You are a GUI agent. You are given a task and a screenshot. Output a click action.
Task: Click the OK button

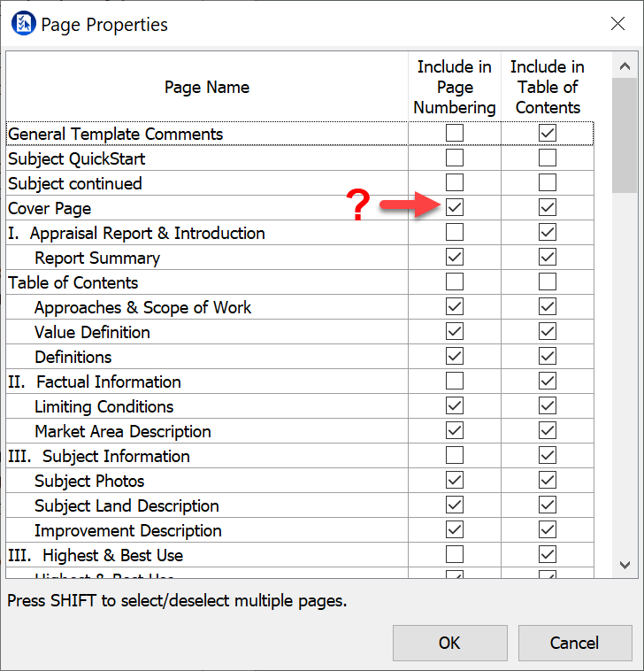pyautogui.click(x=449, y=643)
